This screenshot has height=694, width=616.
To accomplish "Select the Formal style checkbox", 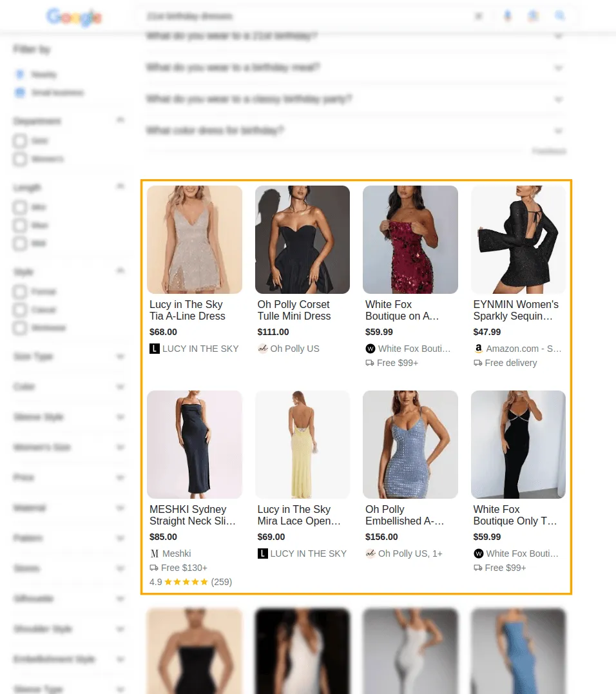I will 20,292.
